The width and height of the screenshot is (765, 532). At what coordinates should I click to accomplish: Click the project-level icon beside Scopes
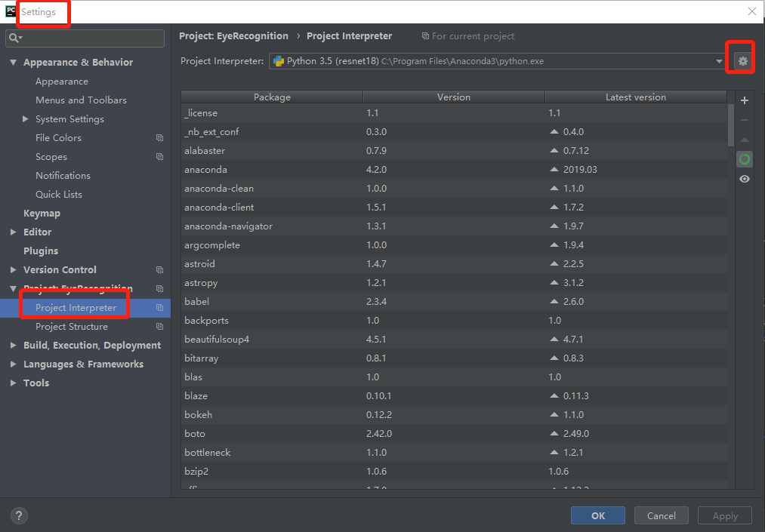coord(159,156)
